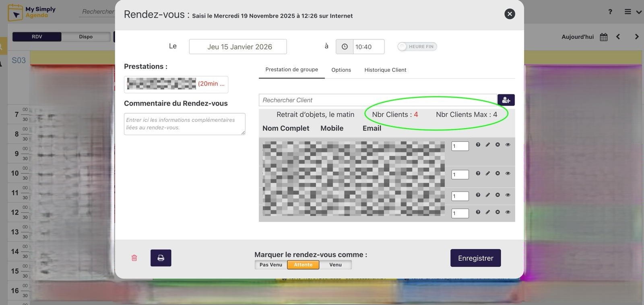Click the add new client icon
The width and height of the screenshot is (644, 305).
(506, 100)
